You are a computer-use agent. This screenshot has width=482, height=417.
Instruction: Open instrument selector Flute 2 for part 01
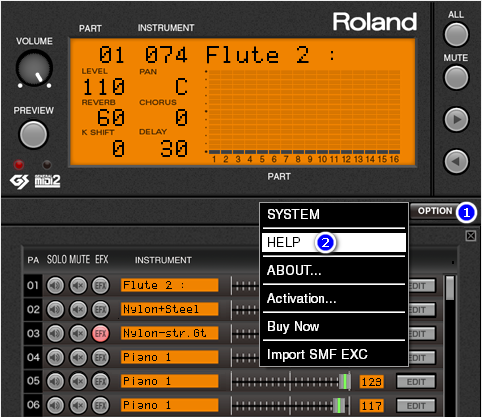(x=169, y=285)
